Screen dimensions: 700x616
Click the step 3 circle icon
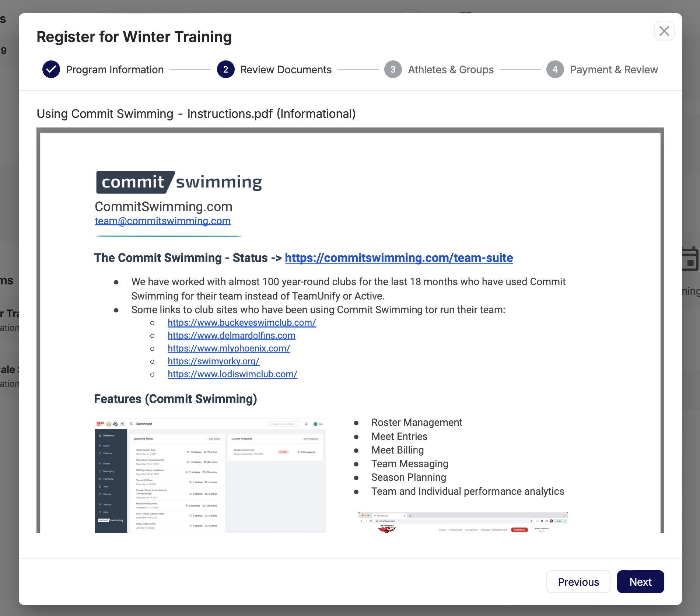pos(393,69)
